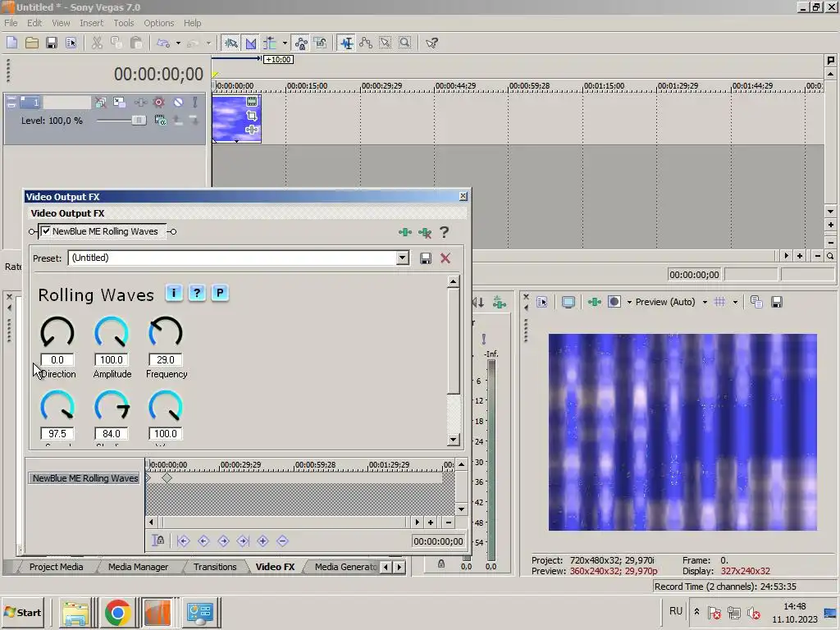Click the Cut scissors icon
This screenshot has height=630, width=840.
click(x=97, y=43)
